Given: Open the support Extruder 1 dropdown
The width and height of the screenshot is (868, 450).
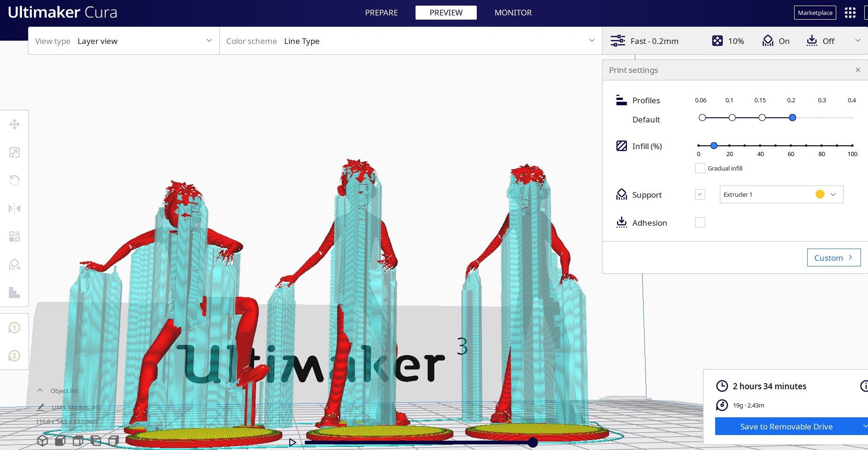Looking at the screenshot, I should 781,194.
